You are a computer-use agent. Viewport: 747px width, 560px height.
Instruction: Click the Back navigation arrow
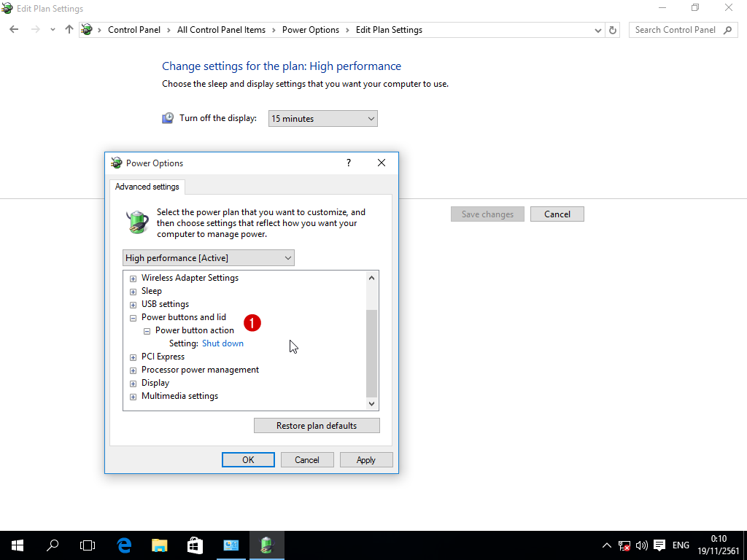[14, 30]
